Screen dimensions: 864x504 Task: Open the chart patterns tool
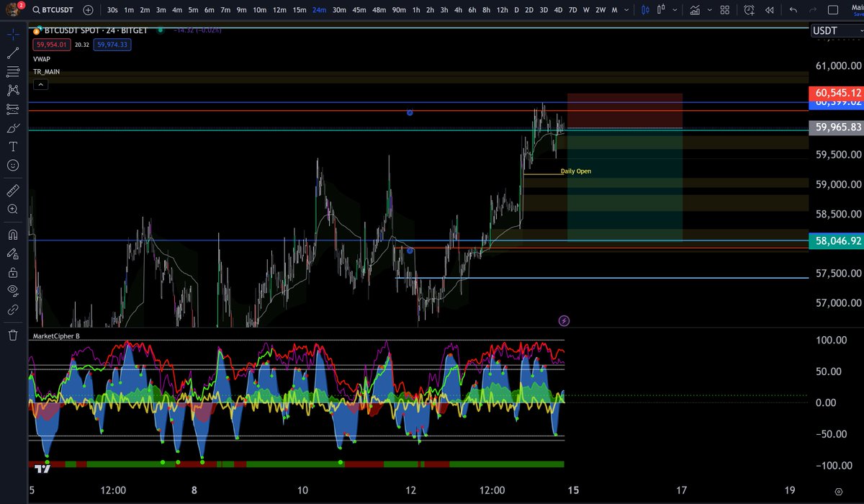(13, 90)
